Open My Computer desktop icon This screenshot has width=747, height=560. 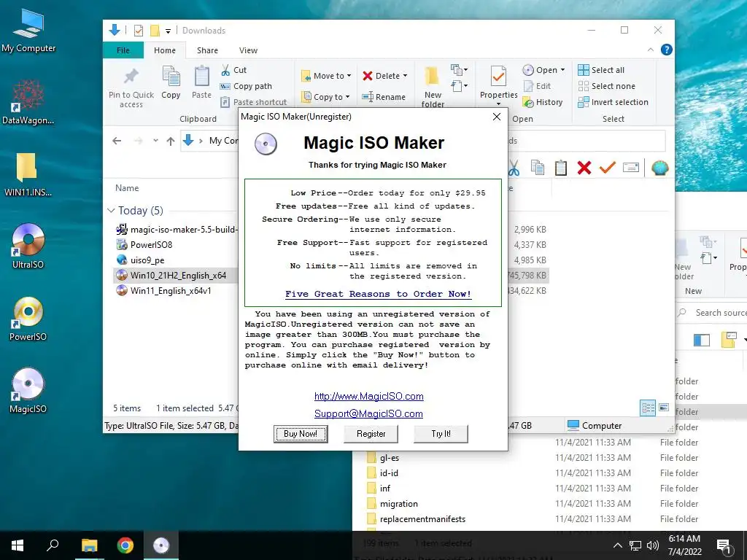pyautogui.click(x=28, y=31)
